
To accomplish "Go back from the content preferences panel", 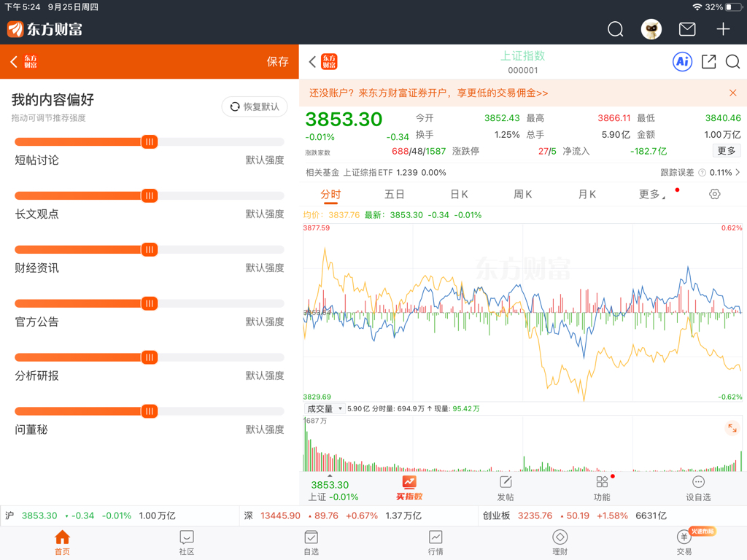I will (x=14, y=61).
